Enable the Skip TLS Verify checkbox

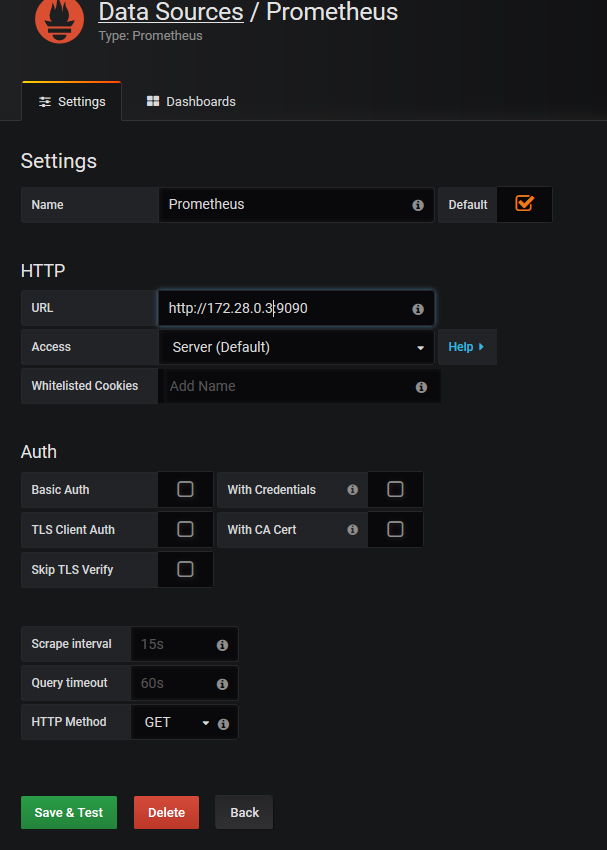point(185,569)
